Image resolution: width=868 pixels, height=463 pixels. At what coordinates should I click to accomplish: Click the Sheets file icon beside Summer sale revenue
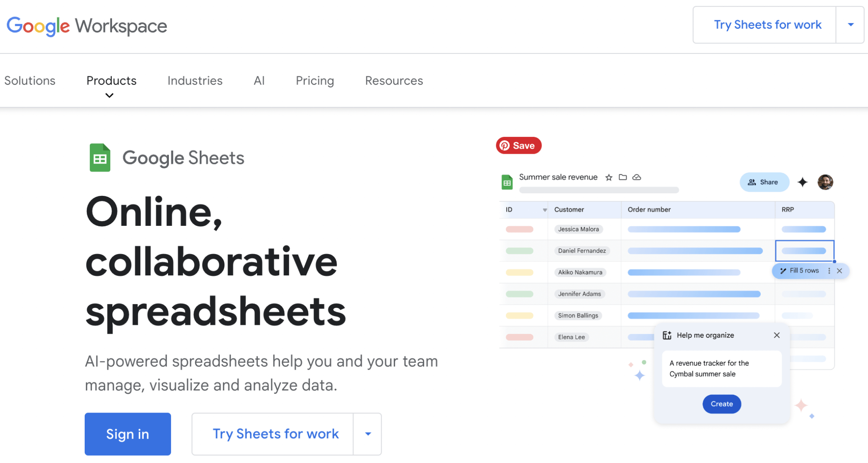507,182
